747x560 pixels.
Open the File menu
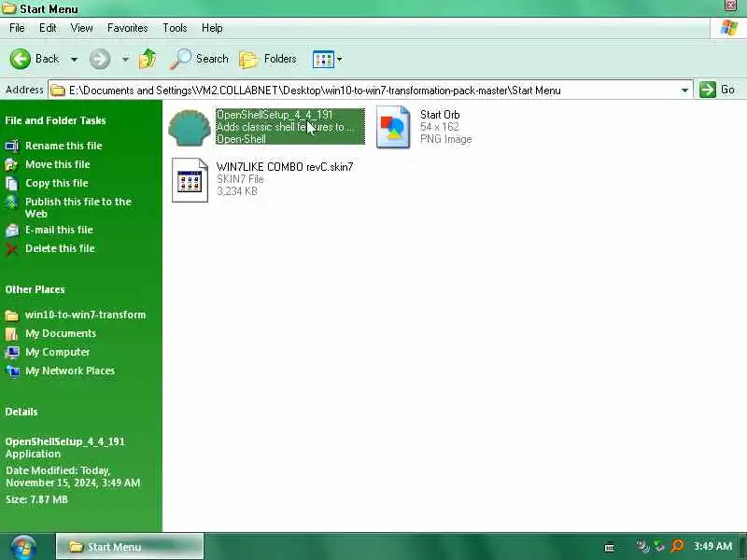[x=17, y=28]
